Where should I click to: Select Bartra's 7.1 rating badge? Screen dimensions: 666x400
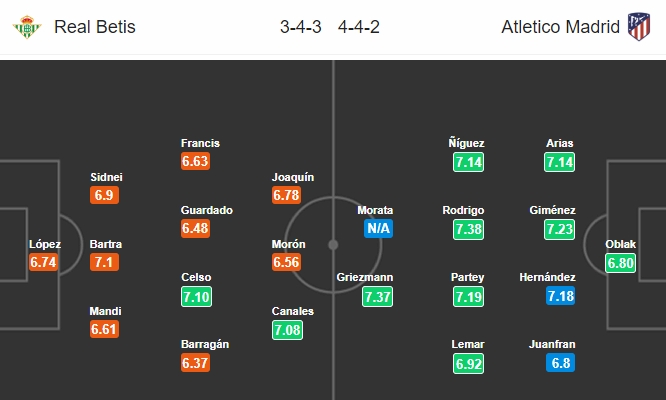(x=104, y=263)
